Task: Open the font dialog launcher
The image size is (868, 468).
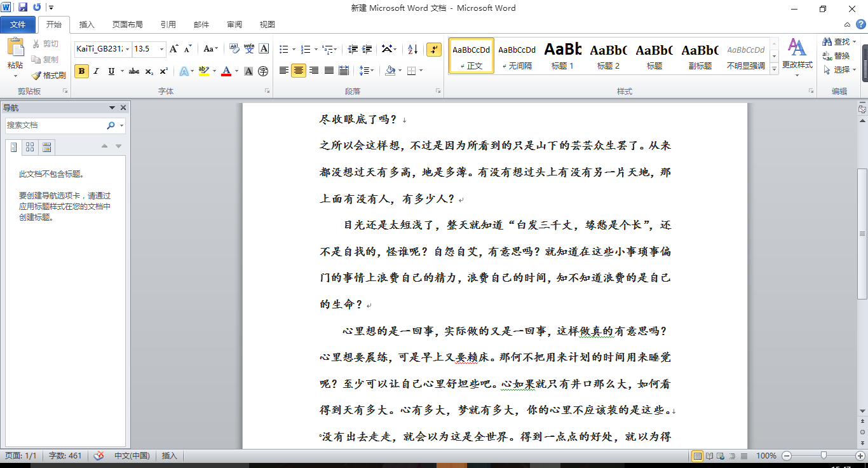Action: point(267,92)
